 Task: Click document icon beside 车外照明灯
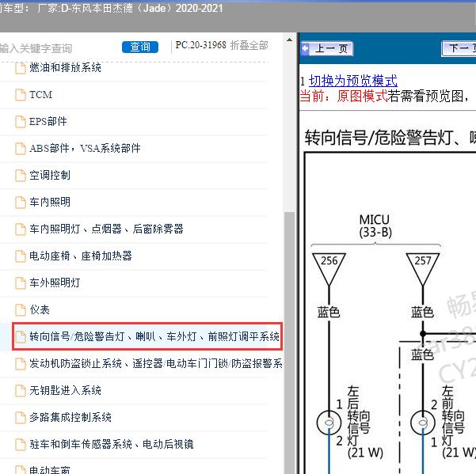(21, 283)
